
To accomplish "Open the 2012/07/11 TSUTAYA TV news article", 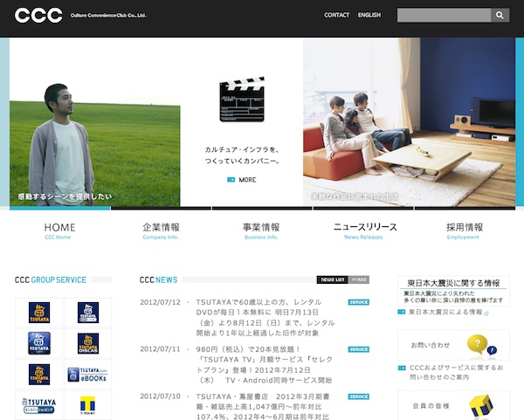I will click(262, 363).
